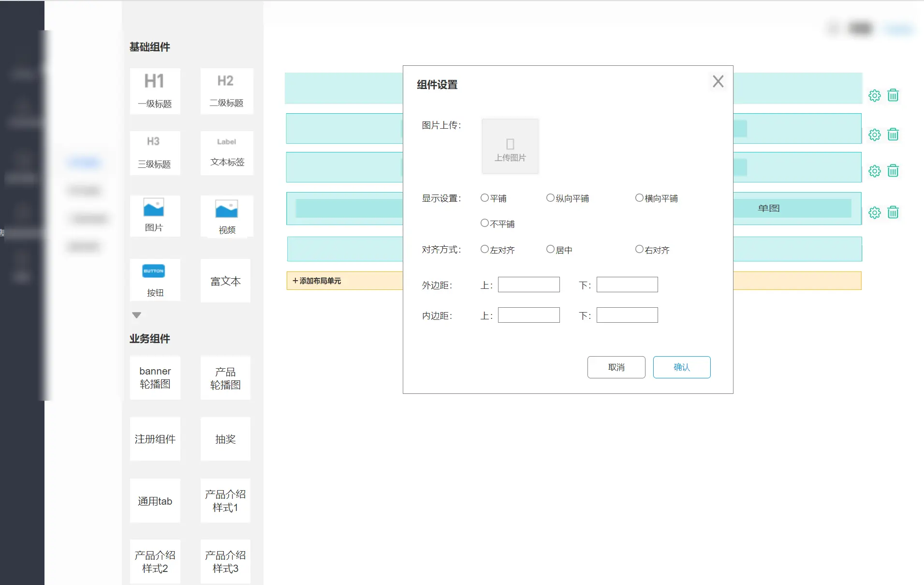The width and height of the screenshot is (924, 585).
Task: Select 居中 alignment option
Action: pyautogui.click(x=550, y=249)
